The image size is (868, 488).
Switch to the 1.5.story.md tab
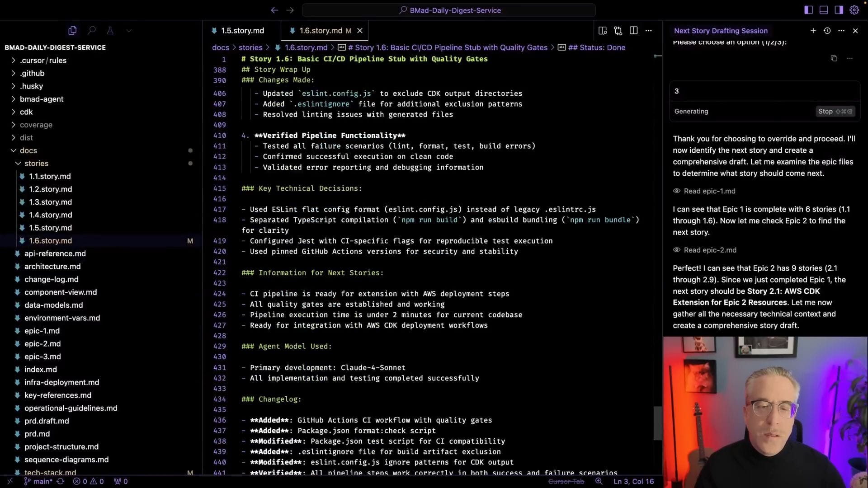tap(242, 31)
